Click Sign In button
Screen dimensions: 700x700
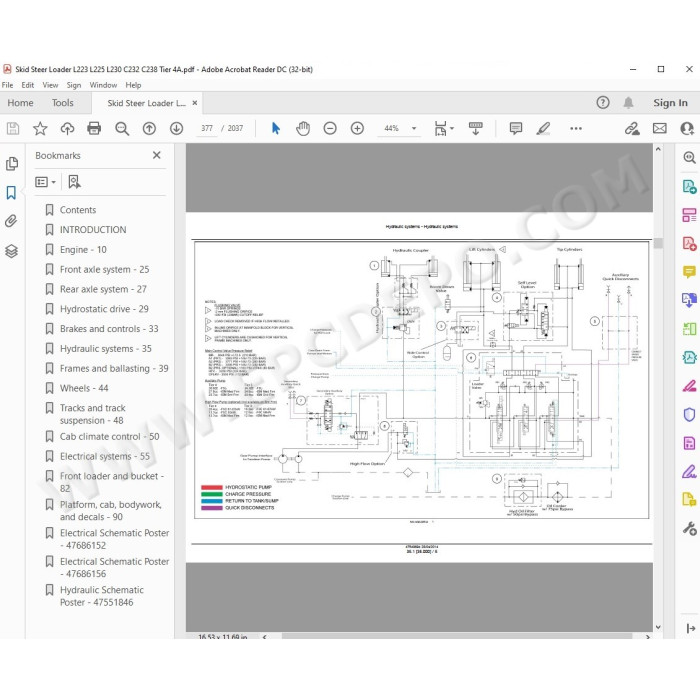coord(670,103)
